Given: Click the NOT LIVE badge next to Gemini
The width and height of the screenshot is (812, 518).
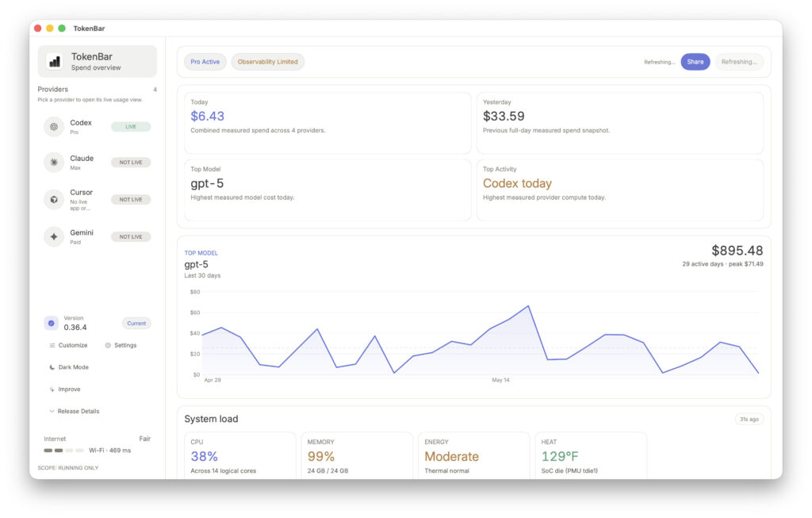Looking at the screenshot, I should coord(131,236).
